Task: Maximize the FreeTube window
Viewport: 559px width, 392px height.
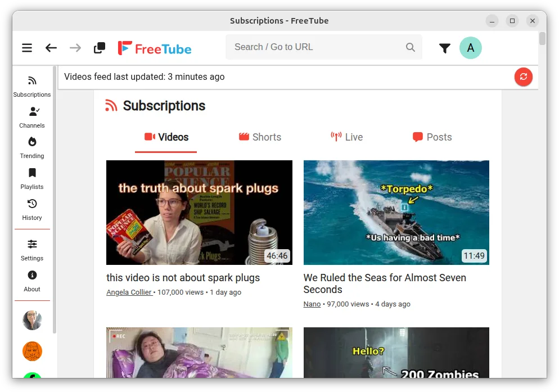Action: 512,21
